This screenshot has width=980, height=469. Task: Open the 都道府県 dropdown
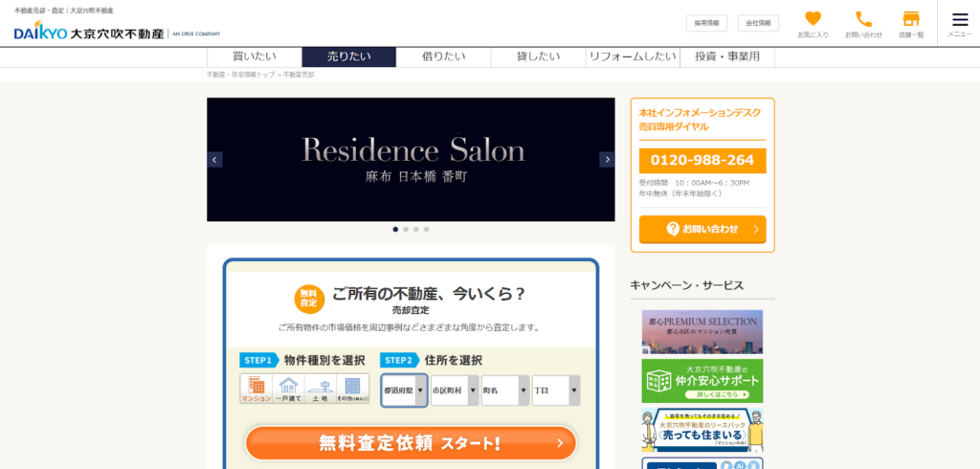(405, 391)
